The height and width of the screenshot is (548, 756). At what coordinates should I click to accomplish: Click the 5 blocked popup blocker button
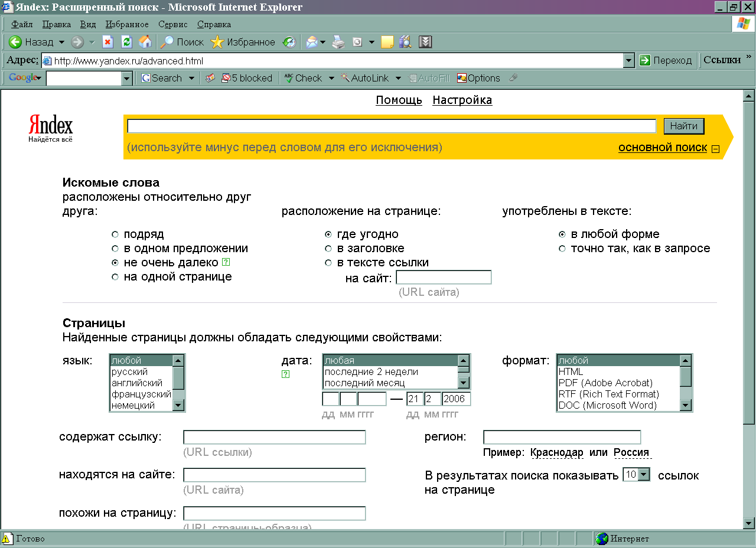point(246,78)
